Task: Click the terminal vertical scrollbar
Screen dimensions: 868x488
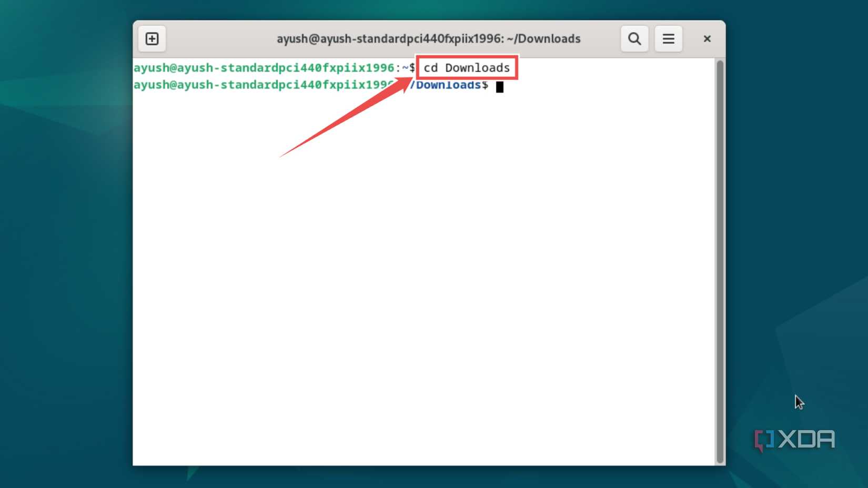Action: (720, 261)
